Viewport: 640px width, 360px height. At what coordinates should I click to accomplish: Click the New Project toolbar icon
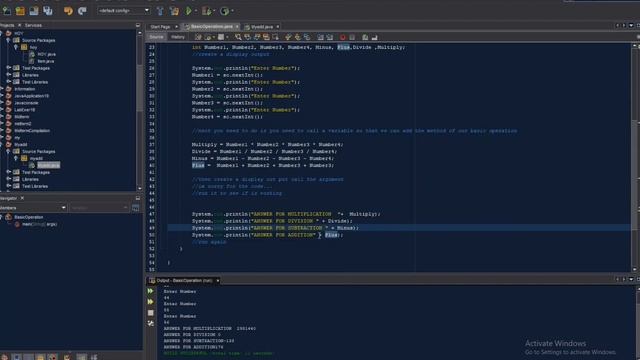click(20, 11)
